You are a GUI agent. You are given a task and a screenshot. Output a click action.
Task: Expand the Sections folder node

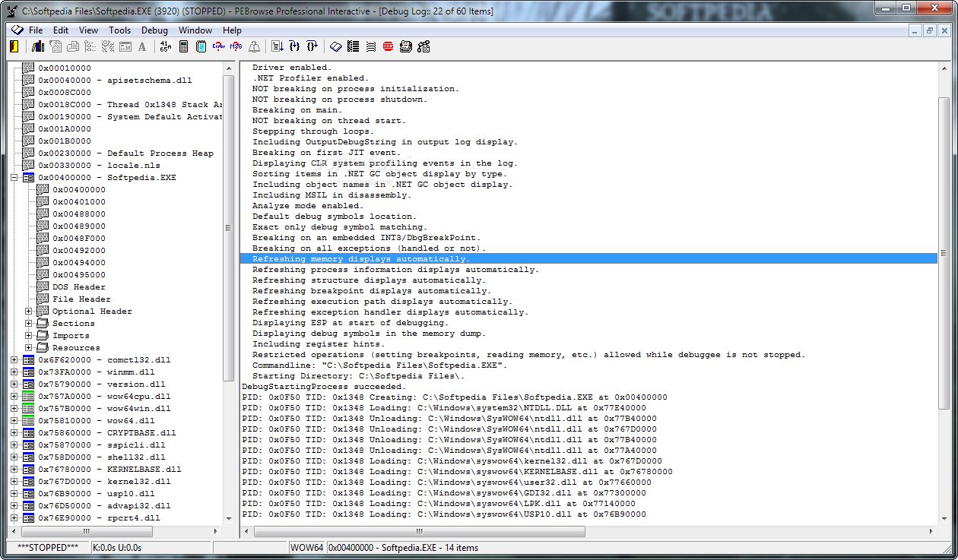pos(29,323)
